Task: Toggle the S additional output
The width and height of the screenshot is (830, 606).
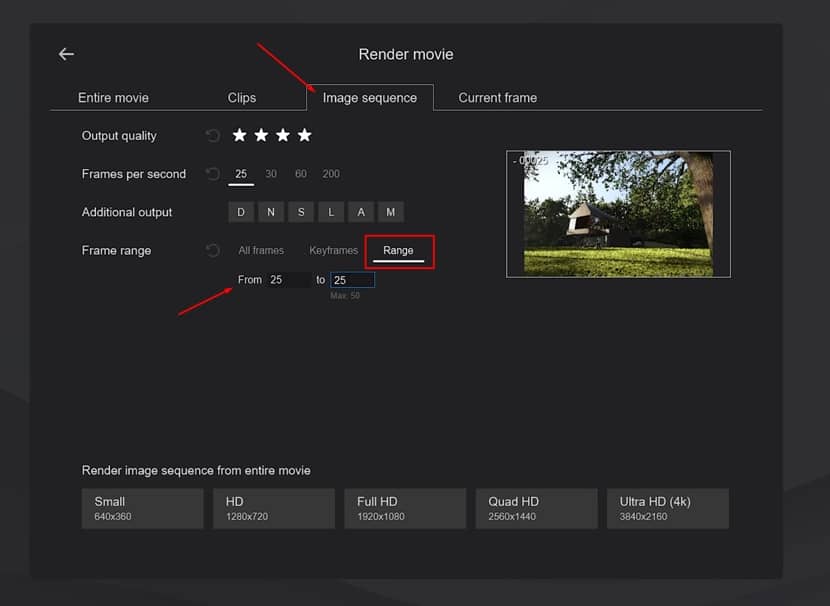Action: tap(301, 212)
